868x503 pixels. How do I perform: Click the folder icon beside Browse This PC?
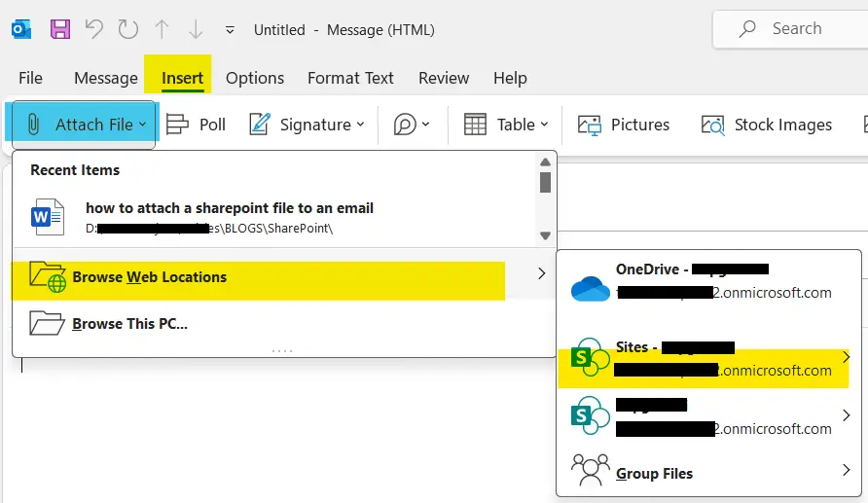coord(47,323)
